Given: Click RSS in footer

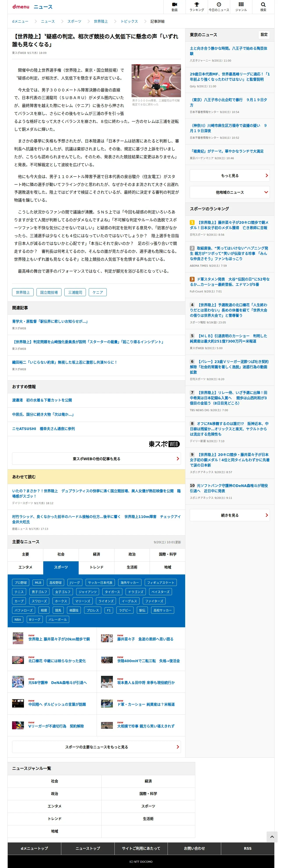Looking at the screenshot, I should pyautogui.click(x=248, y=848).
